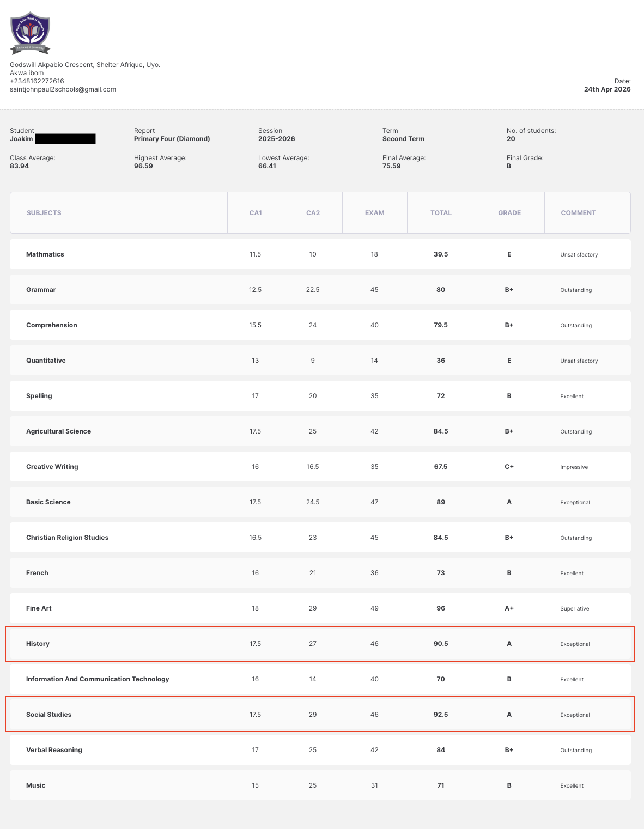Click the Christian Religion Studies subject name
The height and width of the screenshot is (829, 644).
coord(67,538)
